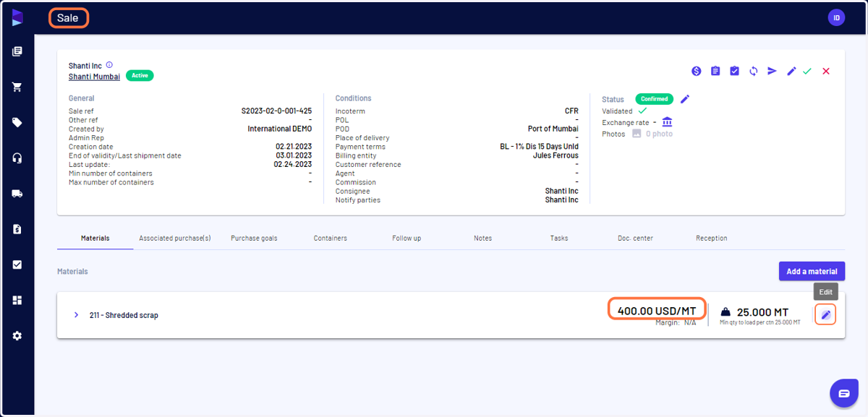This screenshot has width=868, height=417.
Task: Click the Jules Ferrous billing entity
Action: click(x=556, y=155)
